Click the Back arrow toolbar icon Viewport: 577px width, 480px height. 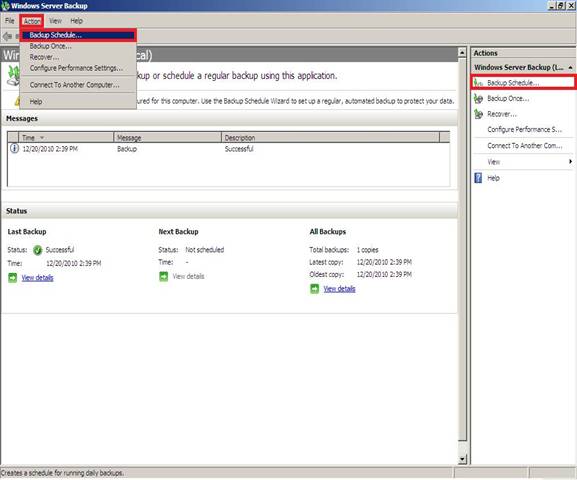click(7, 36)
